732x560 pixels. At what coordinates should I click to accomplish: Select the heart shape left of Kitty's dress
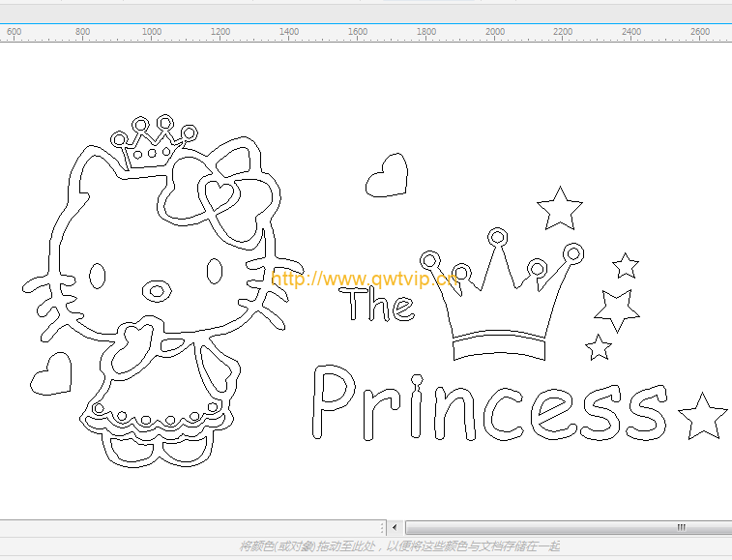pos(51,373)
